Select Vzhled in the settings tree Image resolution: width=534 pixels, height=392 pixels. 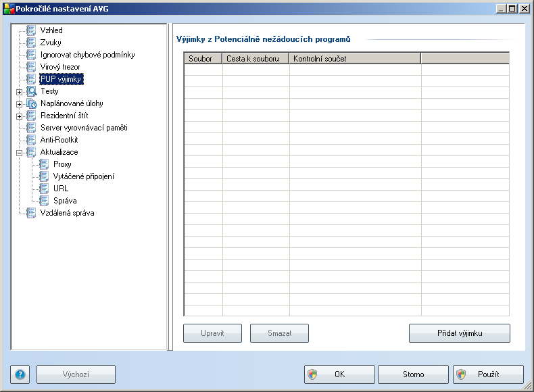click(51, 30)
